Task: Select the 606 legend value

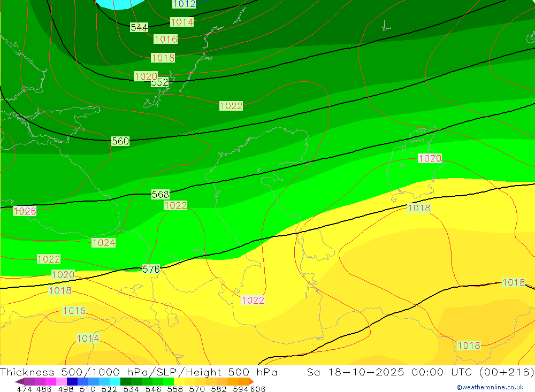Action: tap(258, 389)
